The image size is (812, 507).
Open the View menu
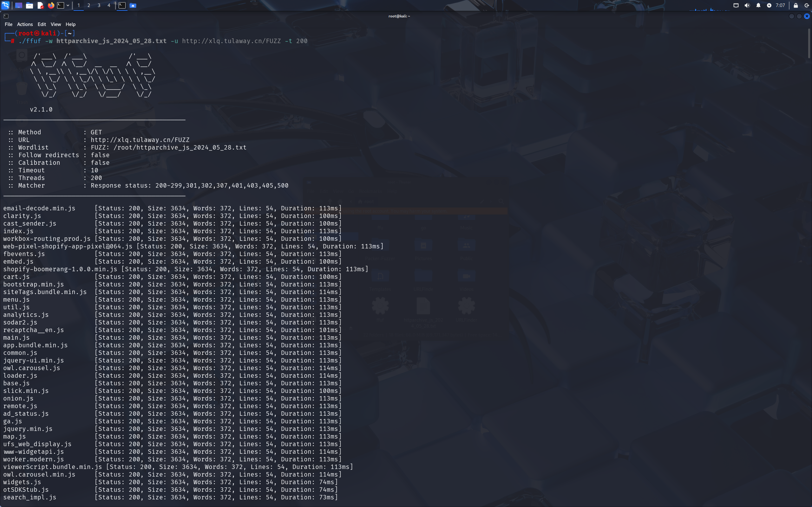click(x=56, y=24)
